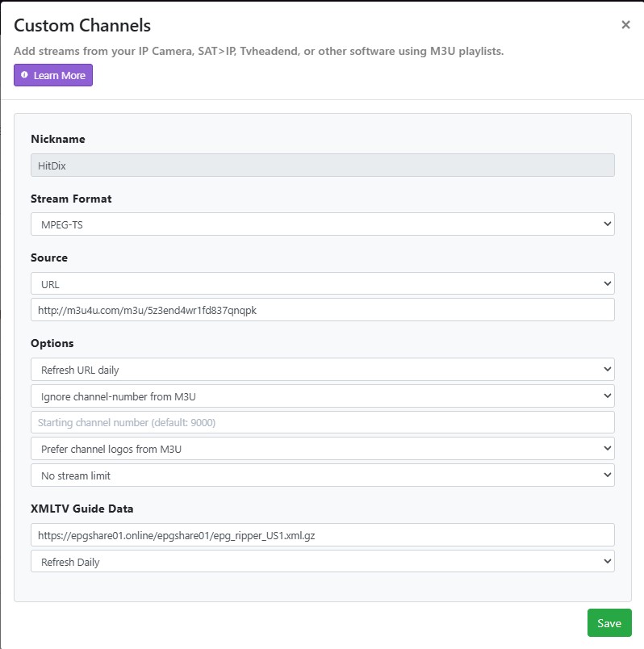Screen dimensions: 644x649
Task: Click the Options section heading
Action: point(52,343)
